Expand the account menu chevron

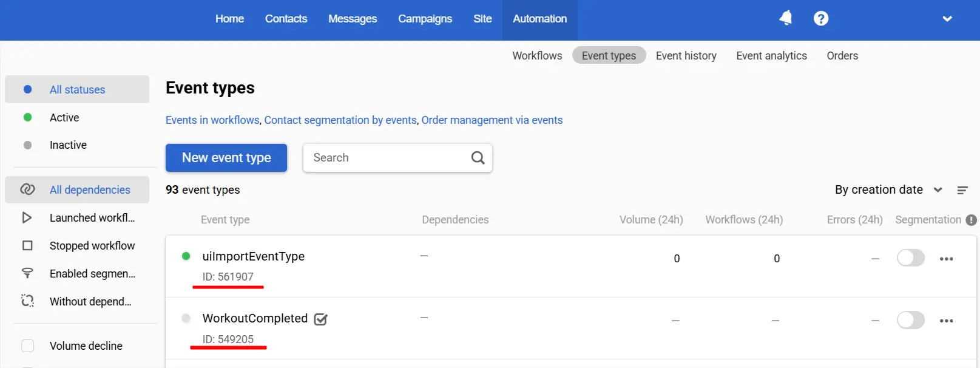947,19
